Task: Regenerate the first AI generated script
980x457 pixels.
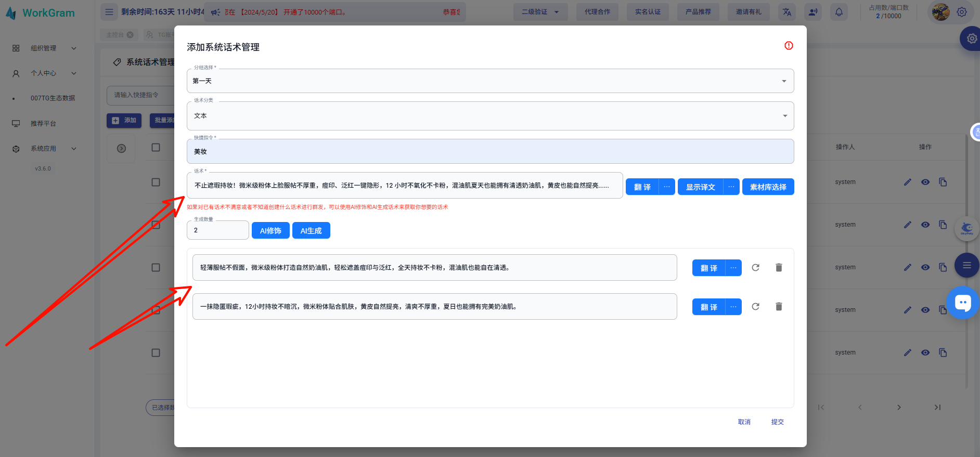Action: (x=755, y=268)
